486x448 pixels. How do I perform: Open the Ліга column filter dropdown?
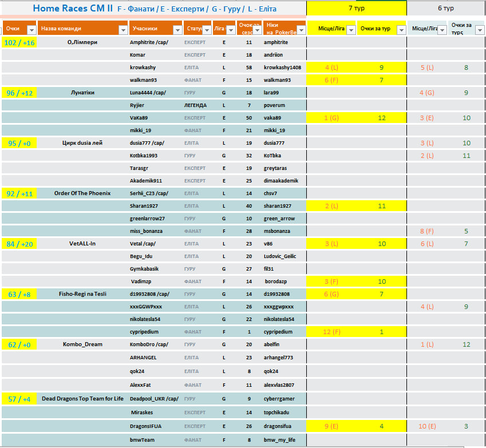[x=231, y=30]
